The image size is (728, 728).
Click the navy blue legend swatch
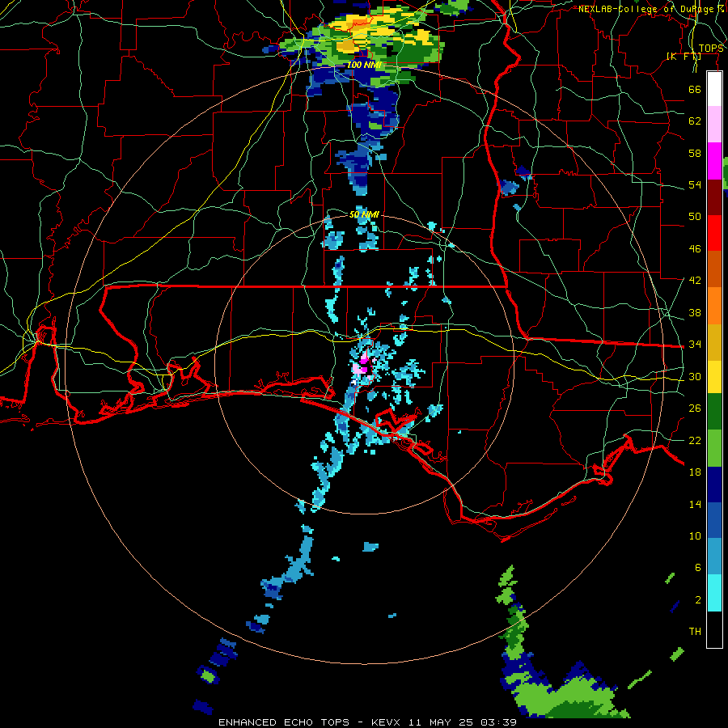point(714,485)
